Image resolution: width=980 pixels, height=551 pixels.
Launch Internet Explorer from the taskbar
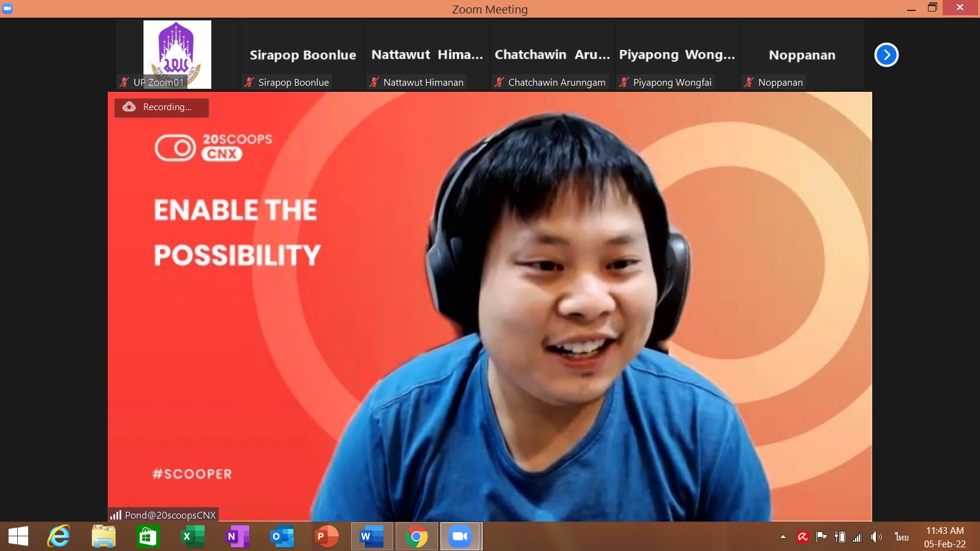click(59, 536)
